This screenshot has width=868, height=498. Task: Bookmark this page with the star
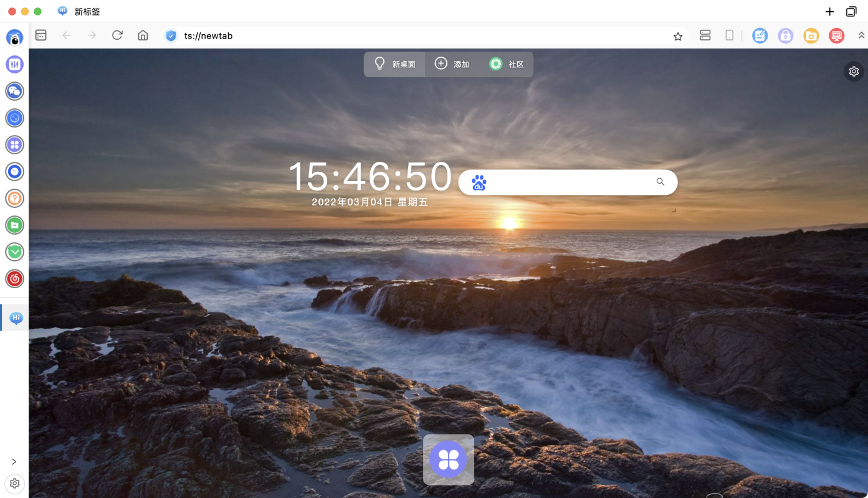678,36
